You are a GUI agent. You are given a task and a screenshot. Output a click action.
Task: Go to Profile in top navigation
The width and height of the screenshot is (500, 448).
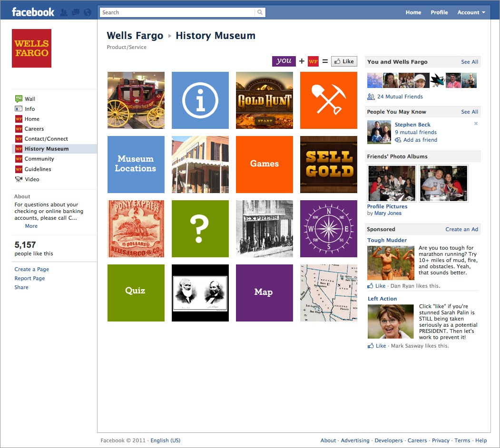(439, 12)
